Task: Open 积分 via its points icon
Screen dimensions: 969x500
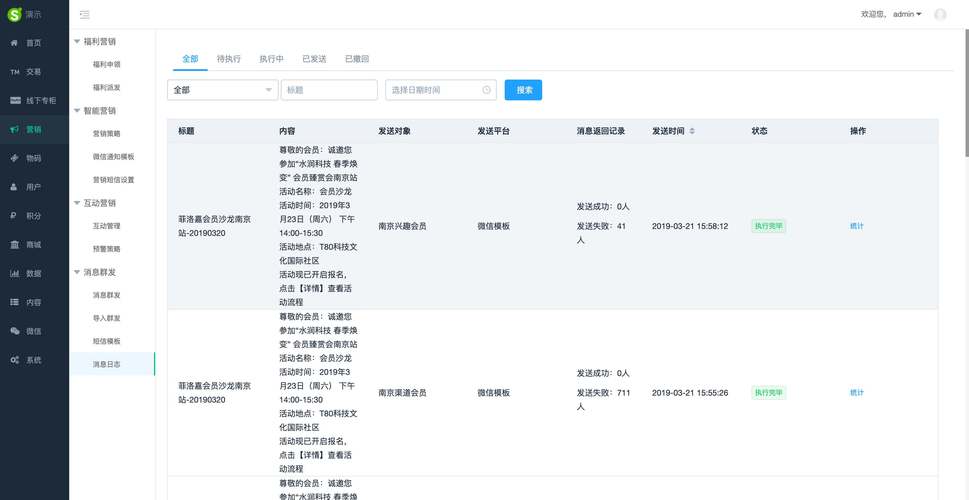Action: point(14,216)
